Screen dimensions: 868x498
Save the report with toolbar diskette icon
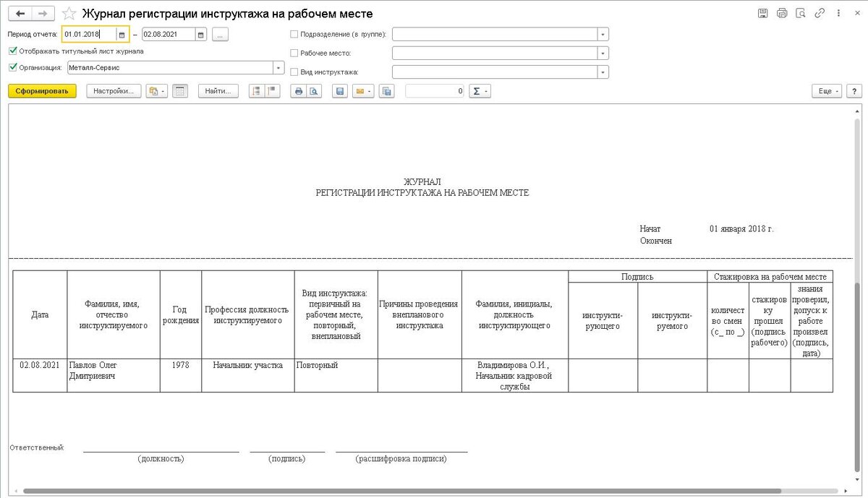tap(340, 91)
